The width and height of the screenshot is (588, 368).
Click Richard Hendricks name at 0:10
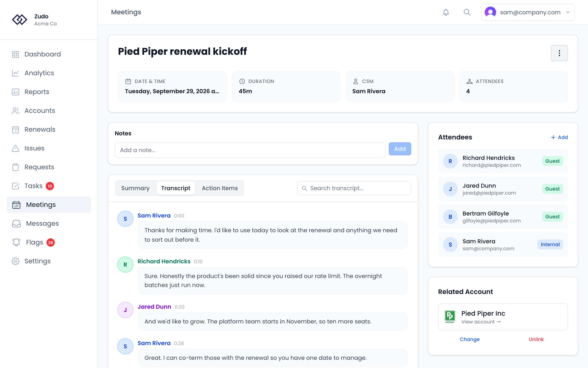coord(164,261)
